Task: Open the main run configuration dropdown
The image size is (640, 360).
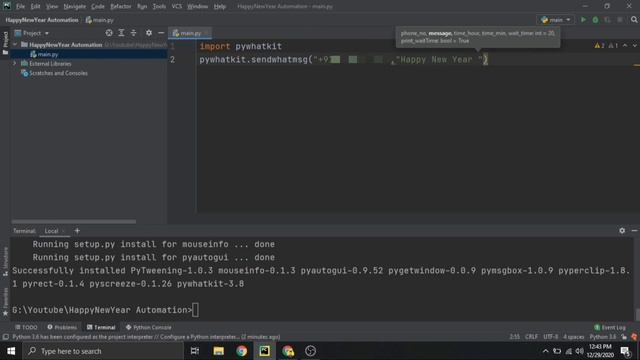Action: (x=556, y=20)
